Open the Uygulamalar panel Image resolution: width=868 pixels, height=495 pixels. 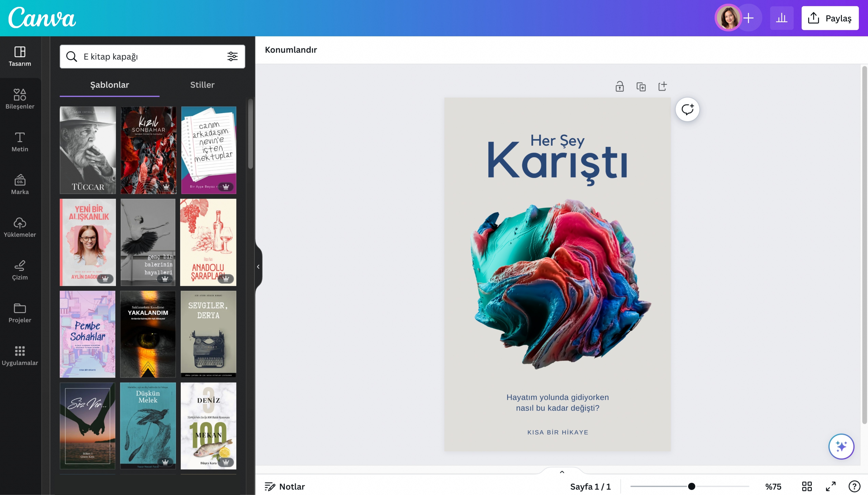(x=20, y=355)
